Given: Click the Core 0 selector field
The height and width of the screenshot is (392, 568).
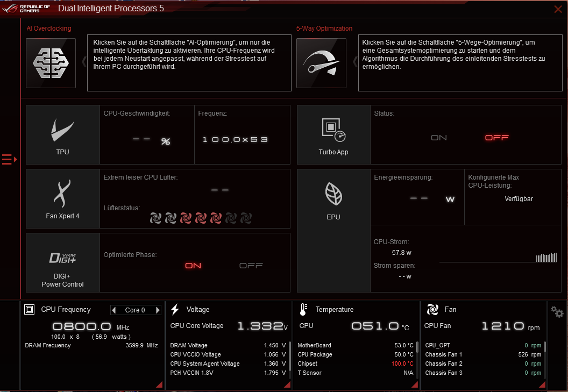Looking at the screenshot, I should click(x=136, y=310).
